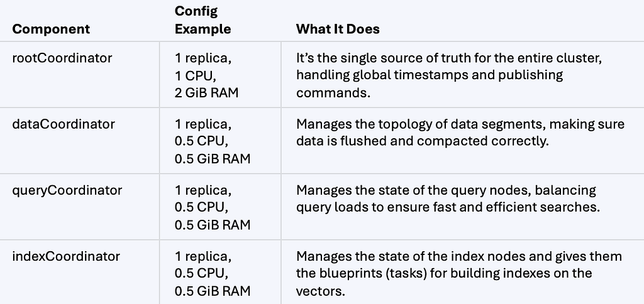Screen dimensions: 644x304
Task: Click the index nodes blueprints description
Action: [x=459, y=274]
